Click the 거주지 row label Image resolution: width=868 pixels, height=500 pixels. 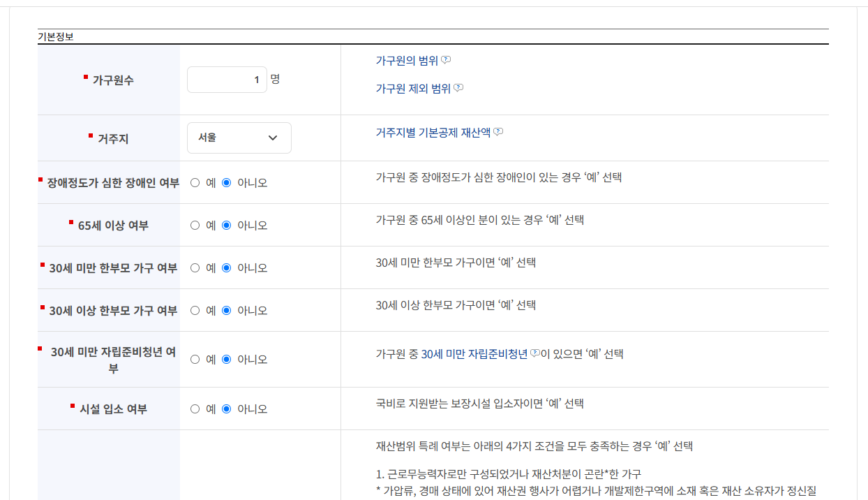point(113,139)
